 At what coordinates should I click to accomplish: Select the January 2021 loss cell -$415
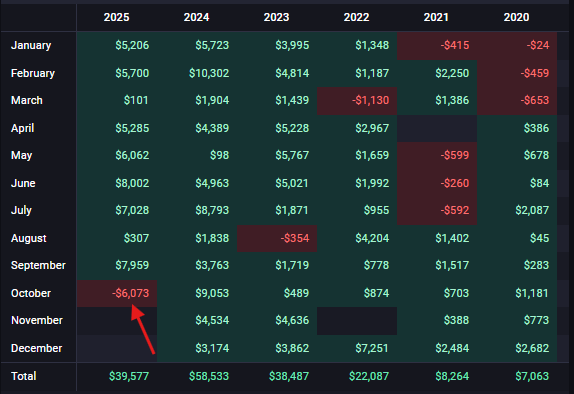click(437, 45)
